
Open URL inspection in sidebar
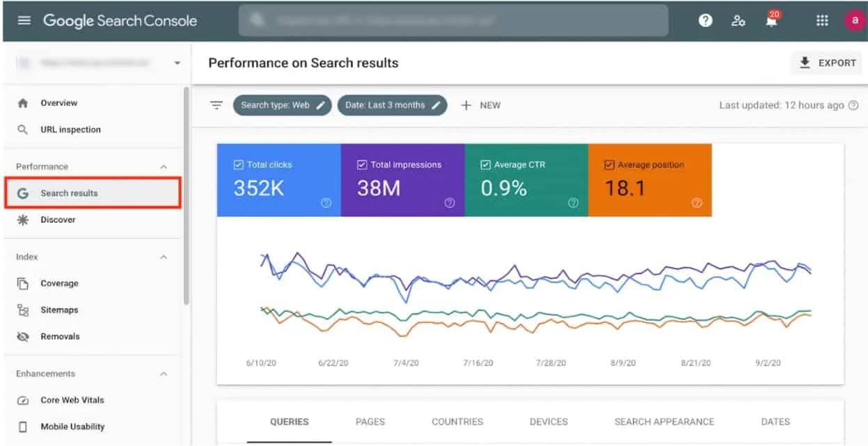click(x=70, y=129)
